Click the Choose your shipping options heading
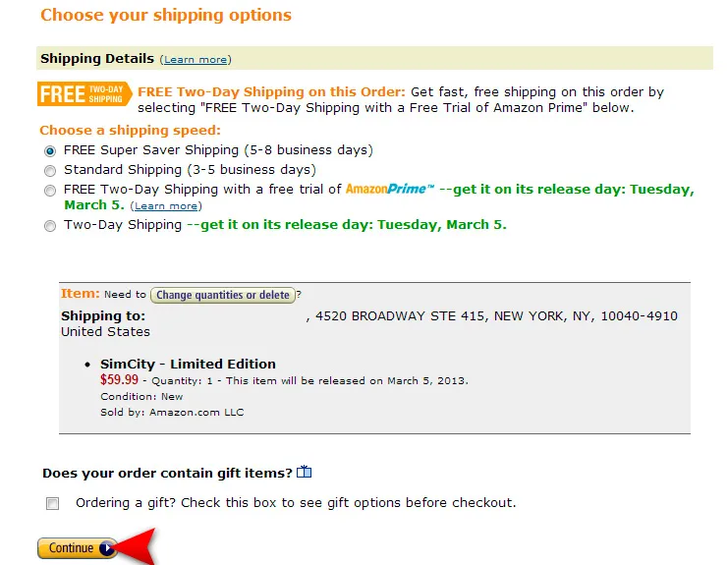This screenshot has width=728, height=565. click(x=166, y=16)
